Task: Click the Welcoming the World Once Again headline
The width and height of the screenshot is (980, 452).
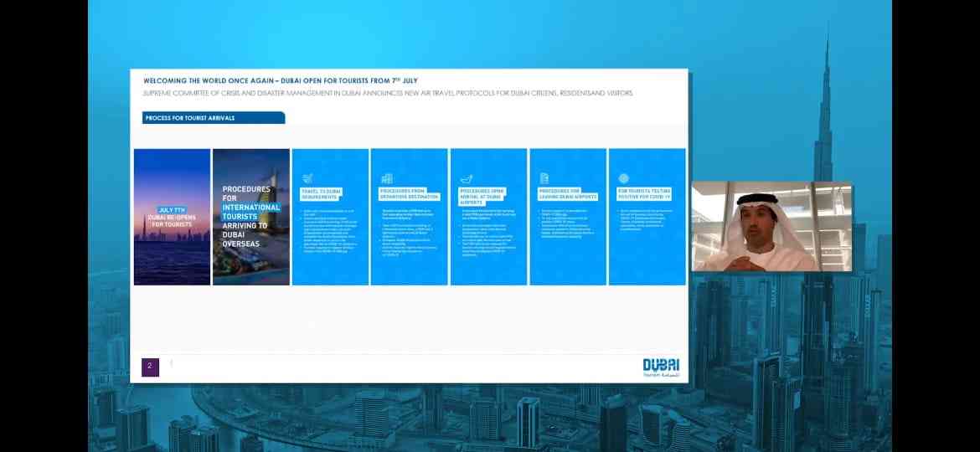Action: point(281,80)
